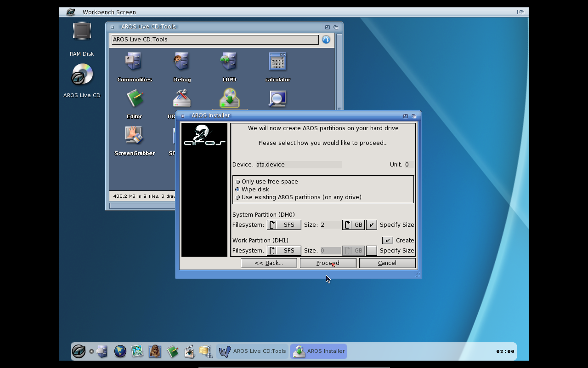Click the Cancel button
This screenshot has width=588, height=368.
pyautogui.click(x=387, y=263)
